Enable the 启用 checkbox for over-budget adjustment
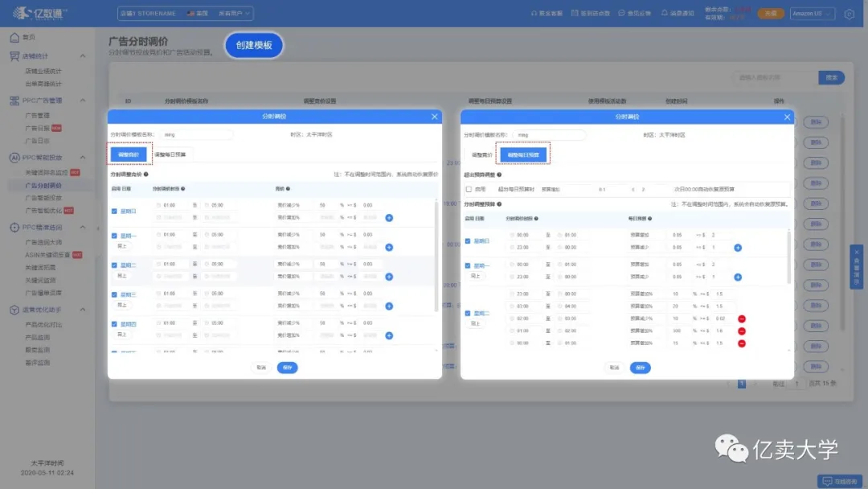The height and width of the screenshot is (489, 868). pyautogui.click(x=469, y=189)
